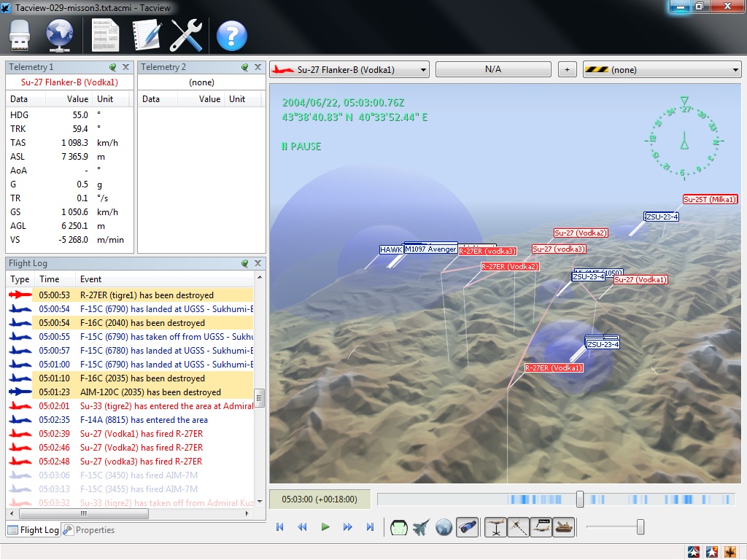
Task: Click the N/A button
Action: [x=493, y=70]
